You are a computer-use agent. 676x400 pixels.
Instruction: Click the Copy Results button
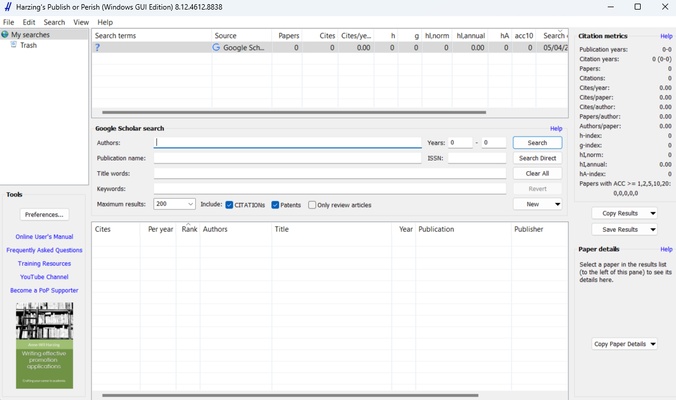[x=620, y=213]
